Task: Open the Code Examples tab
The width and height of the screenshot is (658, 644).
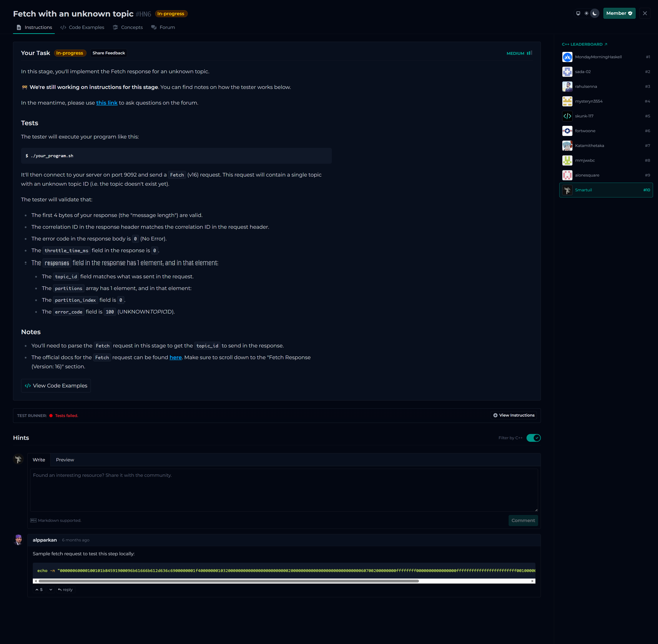Action: click(x=82, y=27)
